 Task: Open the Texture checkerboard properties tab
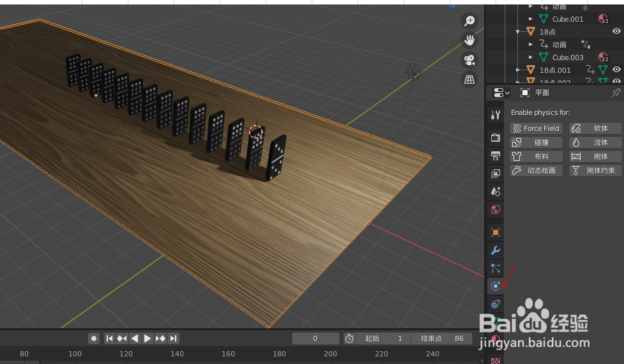(x=496, y=360)
